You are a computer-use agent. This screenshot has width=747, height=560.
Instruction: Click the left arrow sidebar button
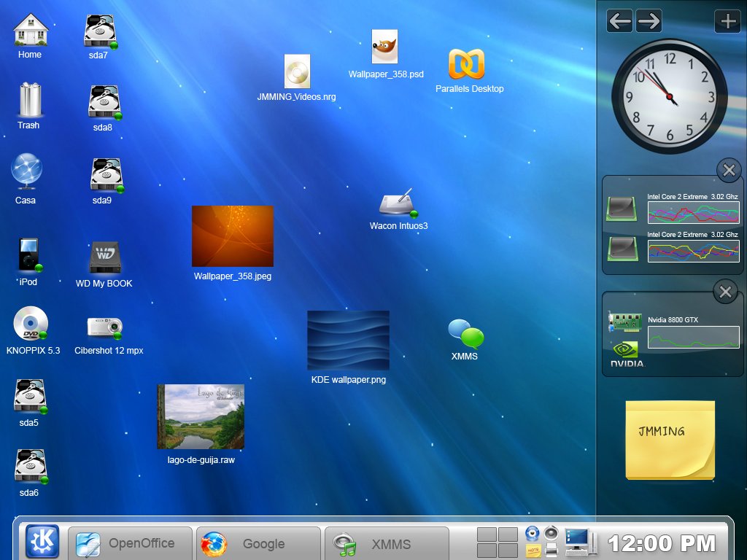point(620,21)
